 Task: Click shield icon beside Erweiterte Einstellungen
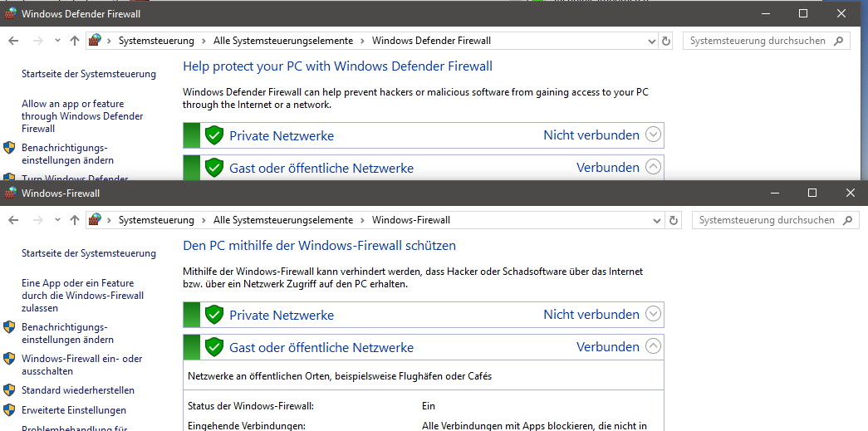pyautogui.click(x=9, y=410)
